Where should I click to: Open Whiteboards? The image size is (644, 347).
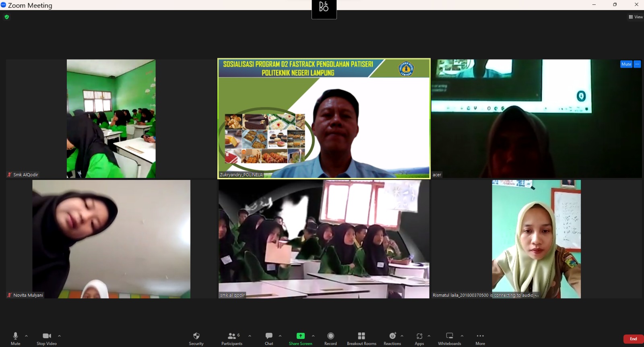[x=450, y=339]
